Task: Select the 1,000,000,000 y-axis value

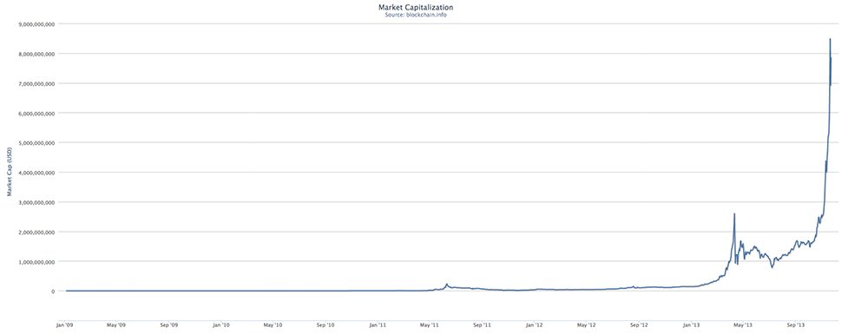Action: coord(36,261)
